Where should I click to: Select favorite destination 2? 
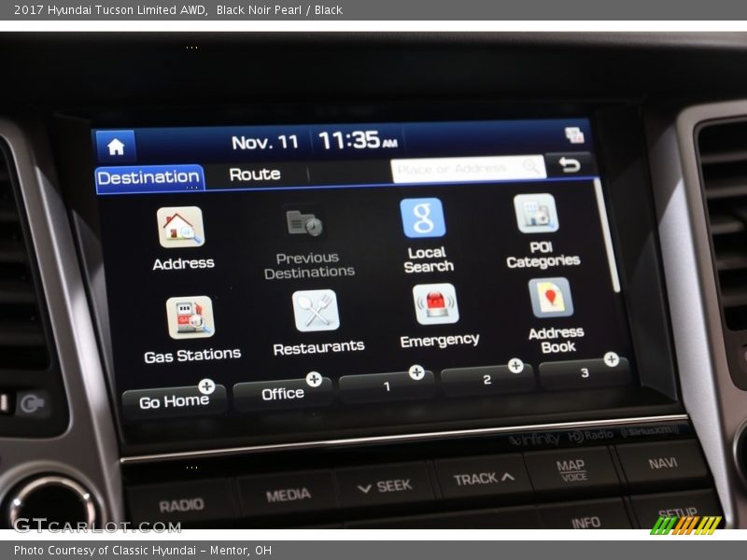coord(486,380)
